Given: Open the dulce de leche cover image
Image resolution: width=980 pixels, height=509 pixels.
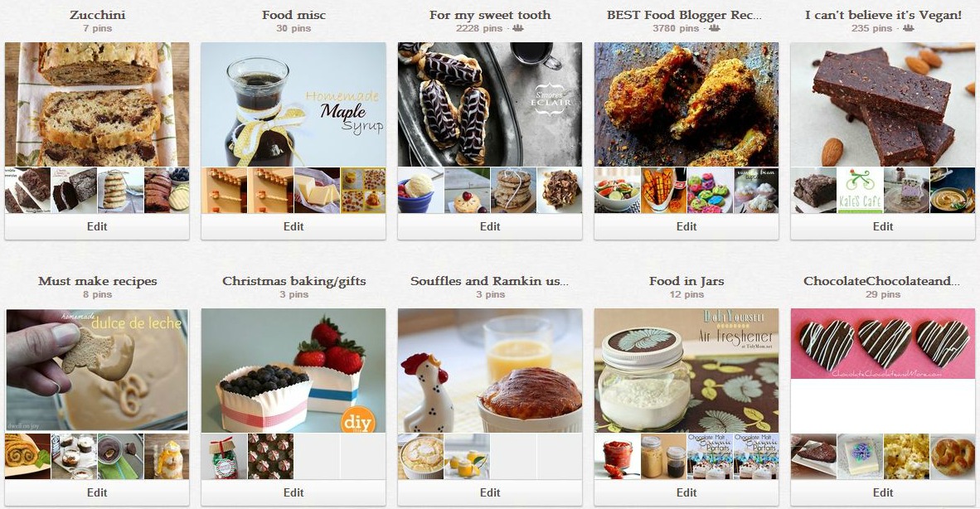Looking at the screenshot, I should [x=97, y=371].
